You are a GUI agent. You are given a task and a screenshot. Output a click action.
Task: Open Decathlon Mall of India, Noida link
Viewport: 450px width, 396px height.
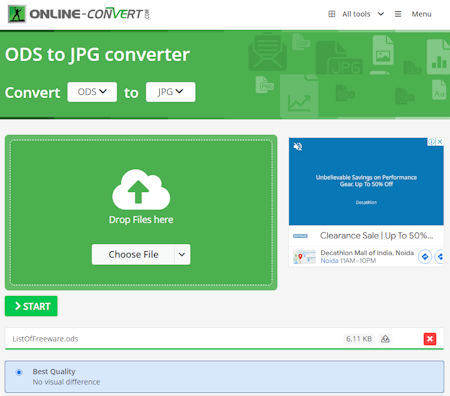pyautogui.click(x=367, y=253)
